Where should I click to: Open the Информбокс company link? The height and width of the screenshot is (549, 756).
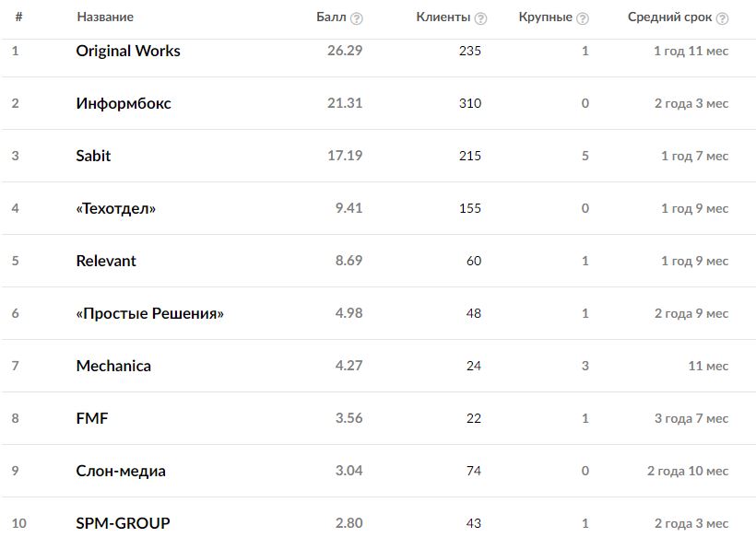coord(124,103)
